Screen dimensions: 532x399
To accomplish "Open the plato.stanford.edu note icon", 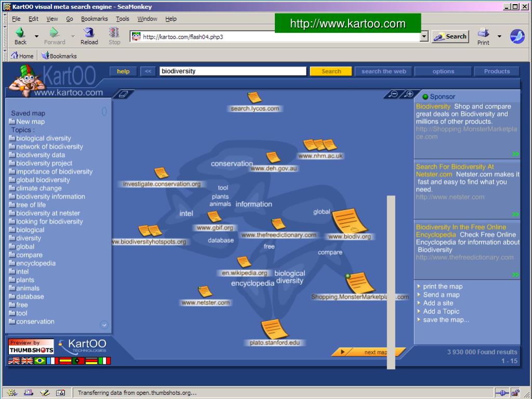I will (x=274, y=329).
